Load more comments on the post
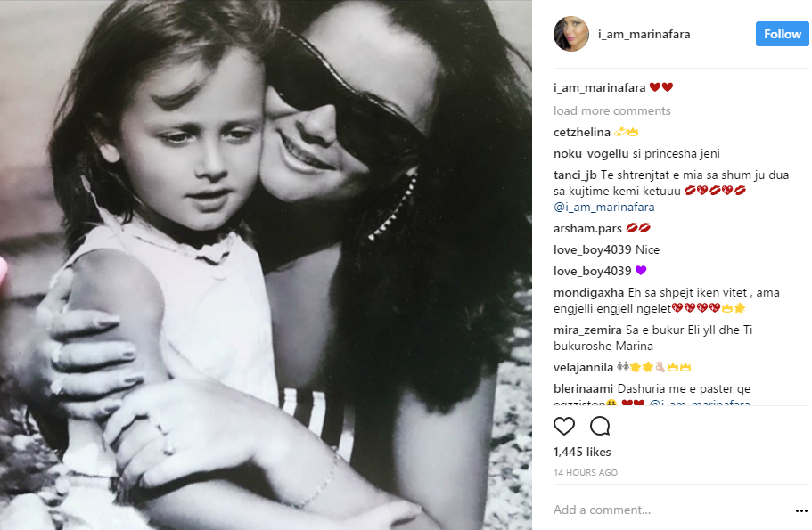The height and width of the screenshot is (530, 812). tap(611, 110)
